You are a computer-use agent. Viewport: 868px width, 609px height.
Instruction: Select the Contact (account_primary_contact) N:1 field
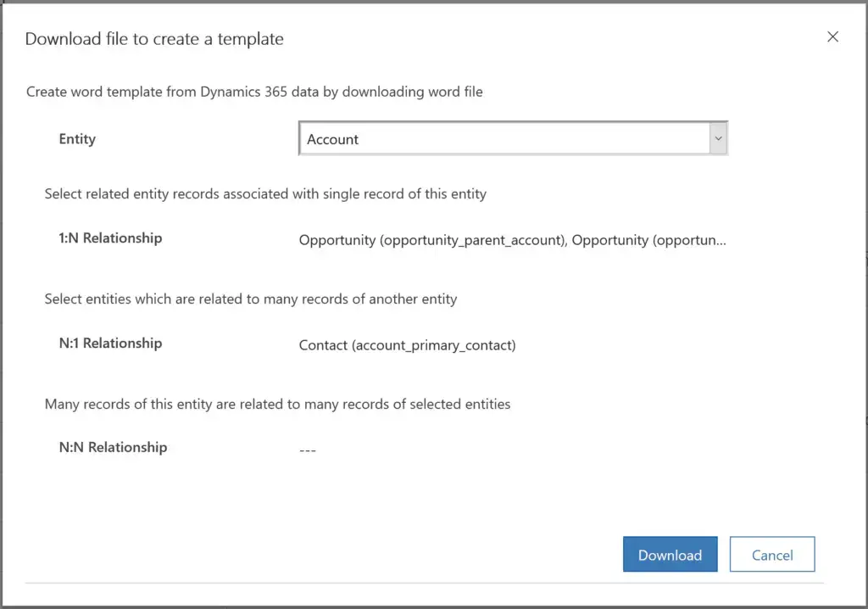pos(408,345)
